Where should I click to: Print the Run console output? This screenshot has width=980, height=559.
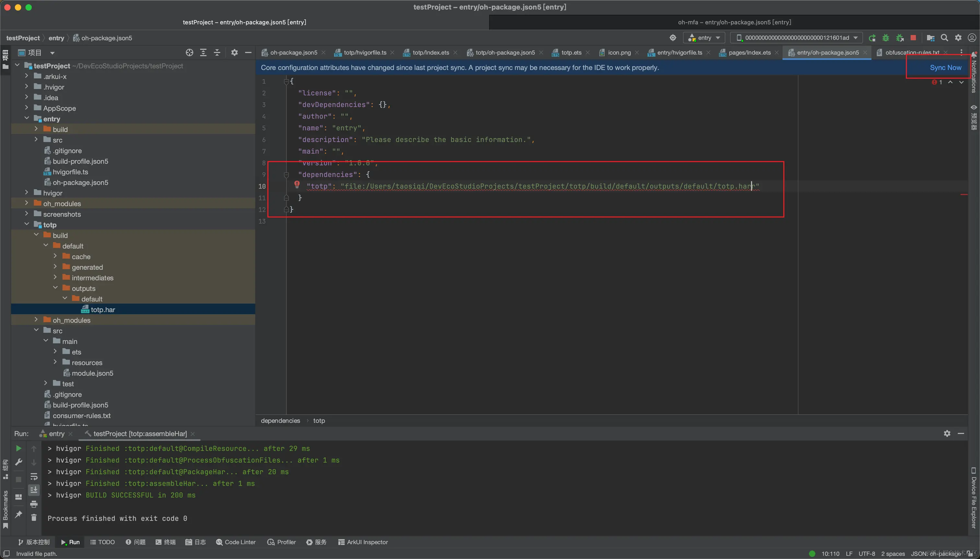[x=34, y=504]
